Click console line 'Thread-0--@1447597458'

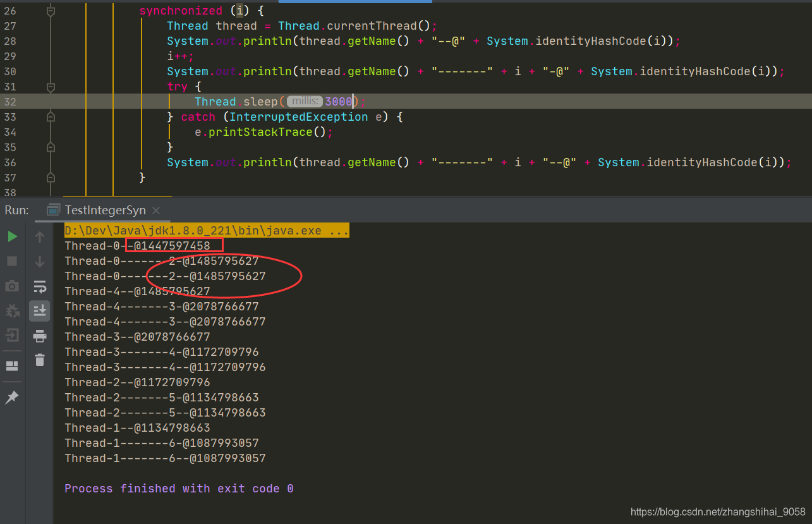pos(137,246)
